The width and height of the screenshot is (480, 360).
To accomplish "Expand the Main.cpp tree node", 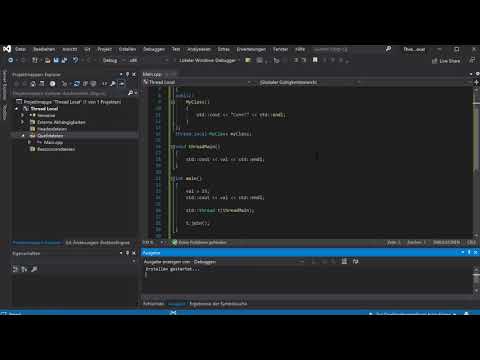I will pyautogui.click(x=29, y=142).
